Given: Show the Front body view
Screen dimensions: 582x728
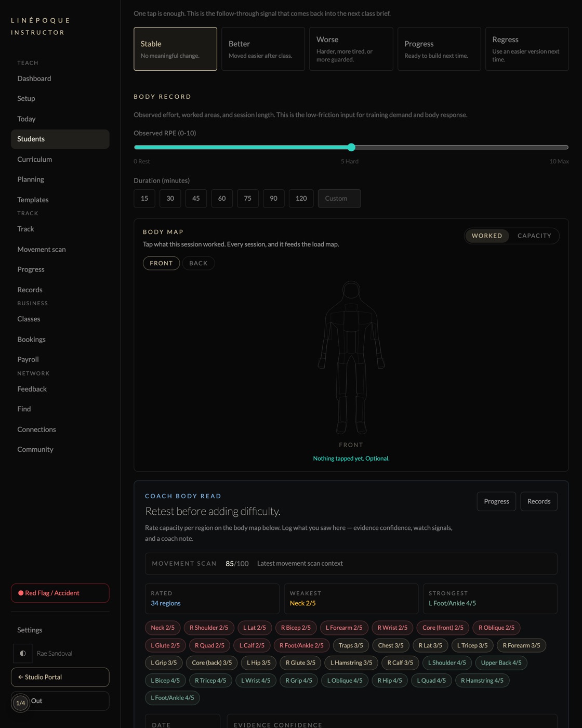Looking at the screenshot, I should [161, 263].
